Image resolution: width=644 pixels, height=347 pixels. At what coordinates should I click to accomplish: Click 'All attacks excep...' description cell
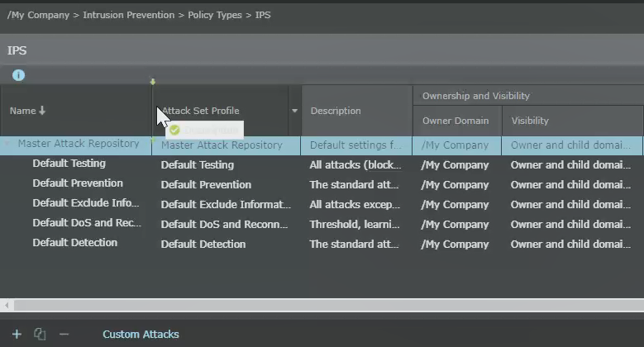(x=356, y=205)
